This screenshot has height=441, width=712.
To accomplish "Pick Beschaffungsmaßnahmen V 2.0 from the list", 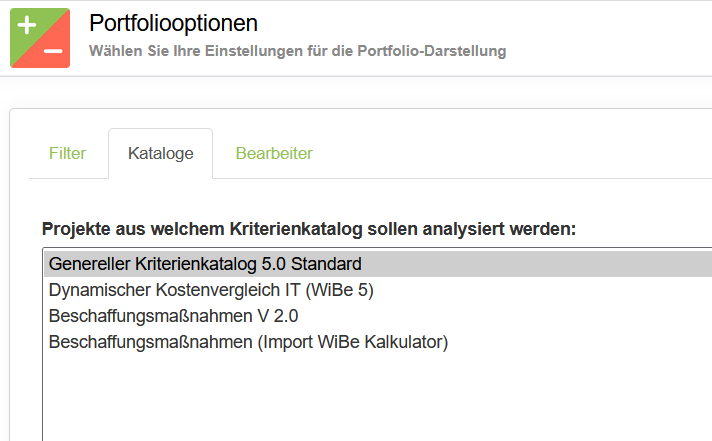I will coord(173,316).
